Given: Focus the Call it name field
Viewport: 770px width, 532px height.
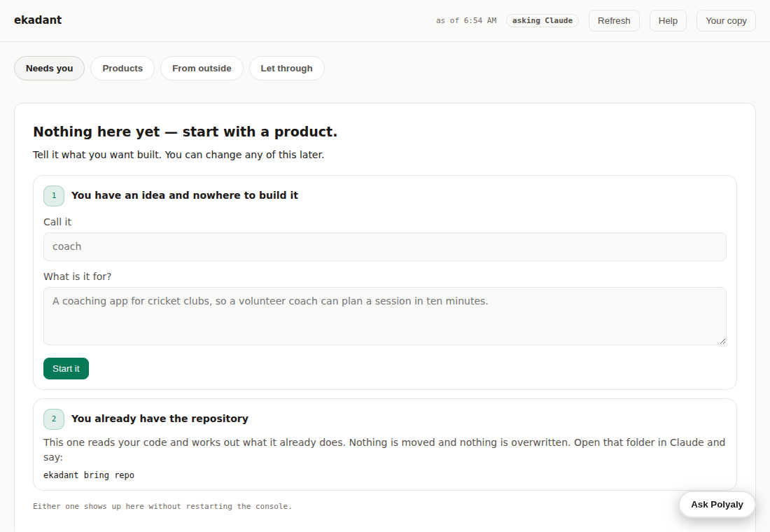Looking at the screenshot, I should point(384,246).
